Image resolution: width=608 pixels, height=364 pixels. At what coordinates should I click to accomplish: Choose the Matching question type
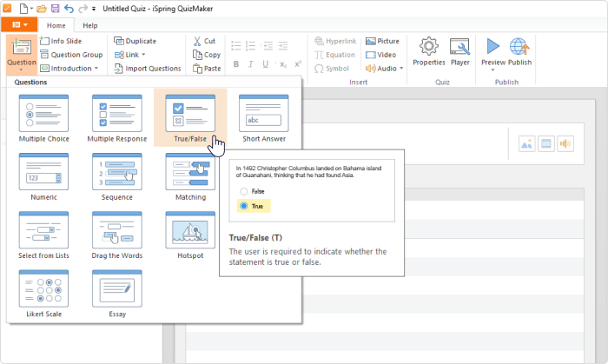[x=190, y=176]
